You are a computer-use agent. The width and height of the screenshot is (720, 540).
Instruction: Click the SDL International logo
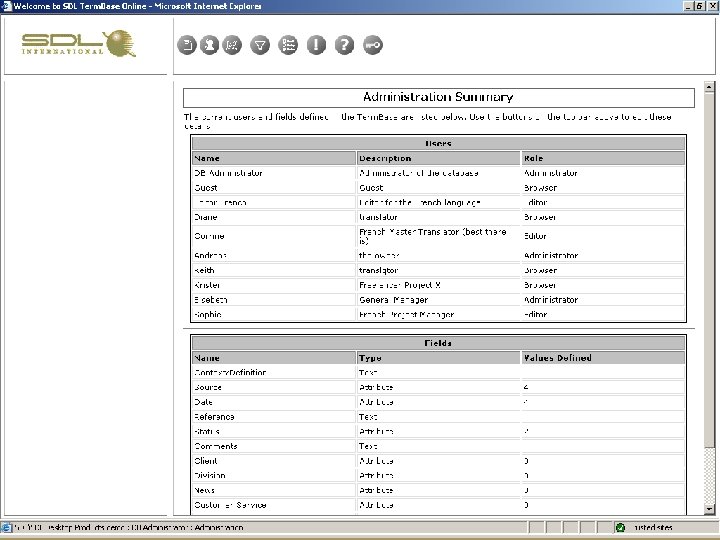79,43
